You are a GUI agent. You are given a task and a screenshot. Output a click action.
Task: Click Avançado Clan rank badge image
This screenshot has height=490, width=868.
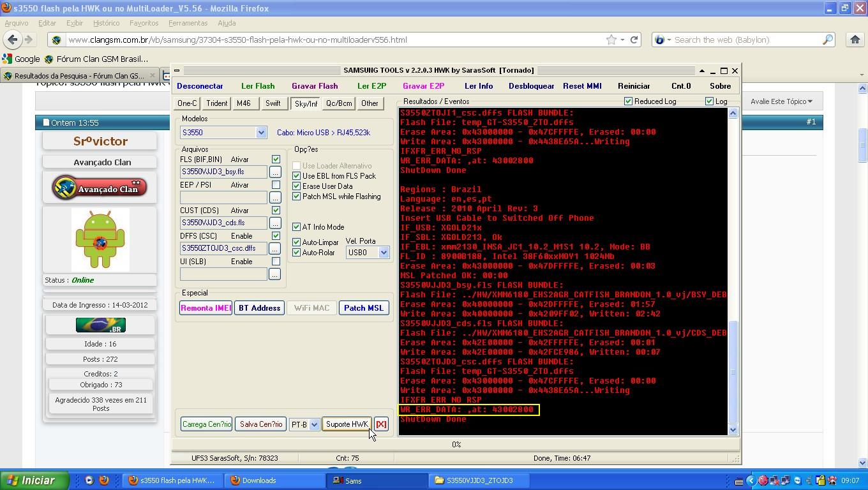tap(100, 188)
